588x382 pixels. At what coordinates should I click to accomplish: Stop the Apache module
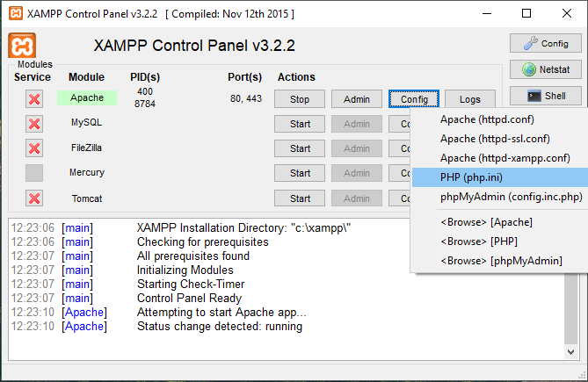(300, 99)
